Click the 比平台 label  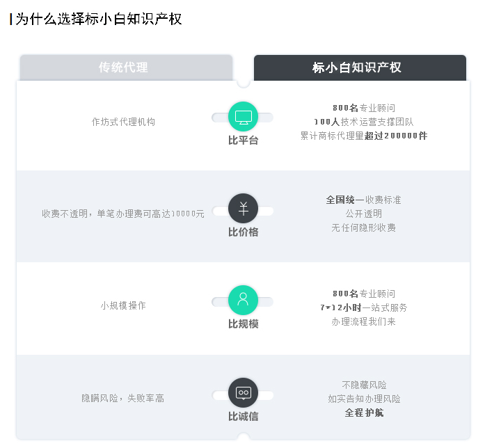point(243,141)
